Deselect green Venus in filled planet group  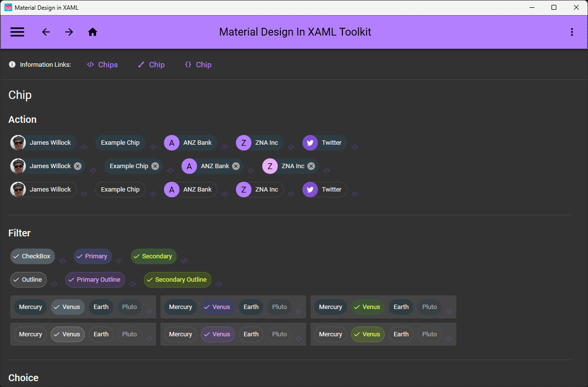click(368, 307)
